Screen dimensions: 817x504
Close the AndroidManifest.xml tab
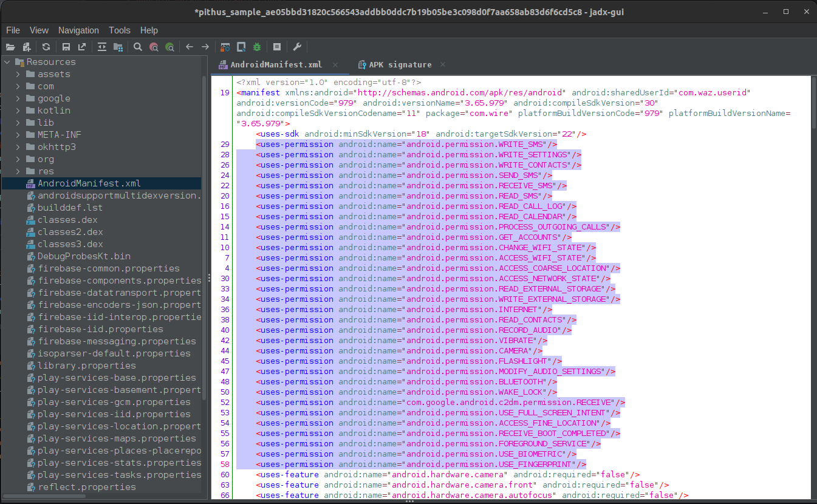click(x=335, y=64)
